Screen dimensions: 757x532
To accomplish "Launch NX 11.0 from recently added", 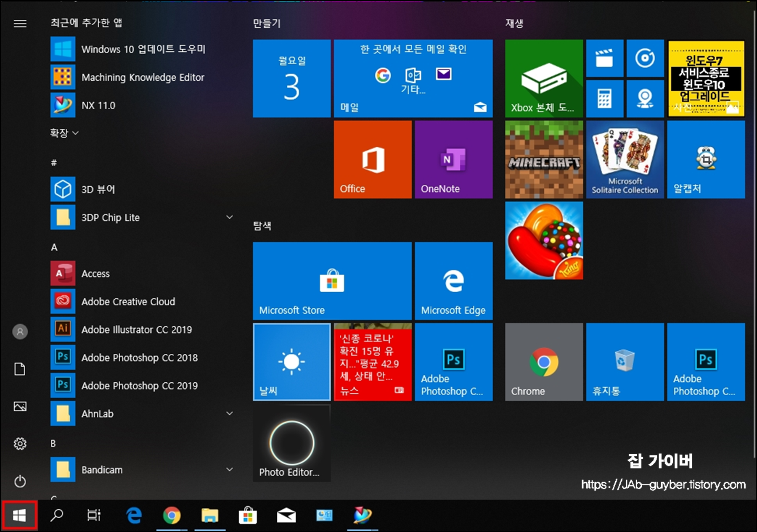I will pyautogui.click(x=143, y=105).
